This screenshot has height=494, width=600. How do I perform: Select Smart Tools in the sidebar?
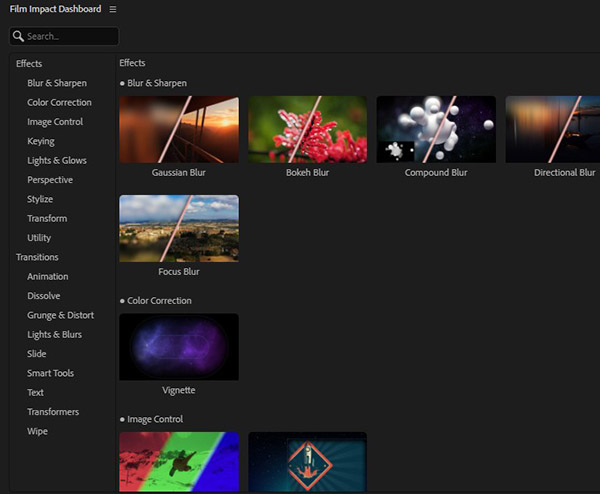point(50,373)
